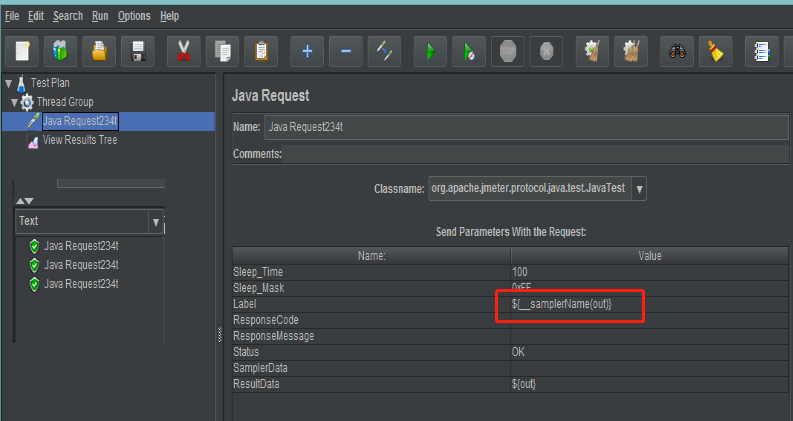The image size is (793, 421).
Task: Open the Search menu
Action: click(x=68, y=16)
